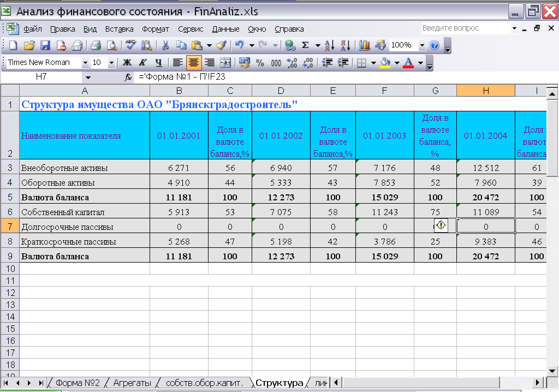The height and width of the screenshot is (392, 559).
Task: Open fill color dropdown arrow
Action: tap(397, 63)
